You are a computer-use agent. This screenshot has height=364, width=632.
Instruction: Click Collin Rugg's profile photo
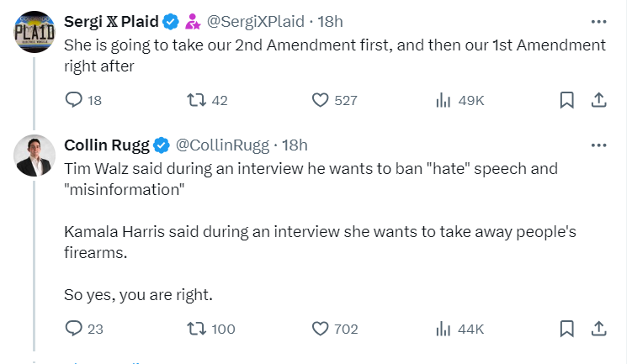pos(35,156)
